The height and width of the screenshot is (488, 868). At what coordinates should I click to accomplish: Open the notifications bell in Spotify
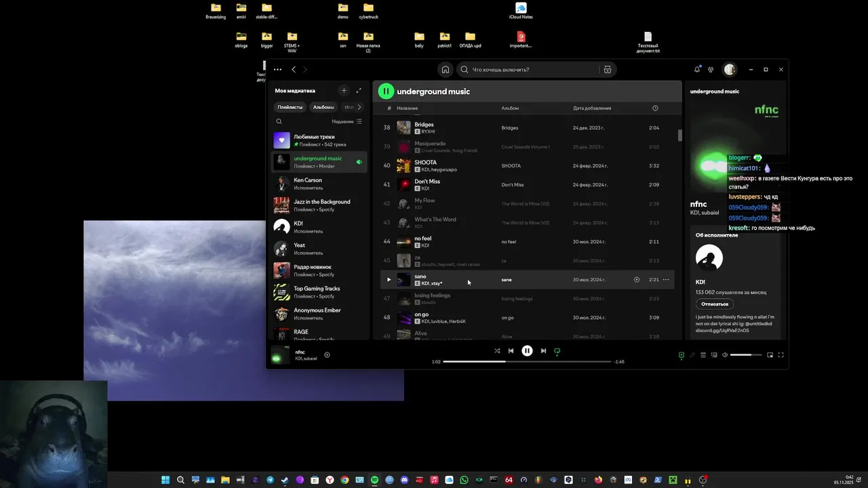(x=697, y=69)
